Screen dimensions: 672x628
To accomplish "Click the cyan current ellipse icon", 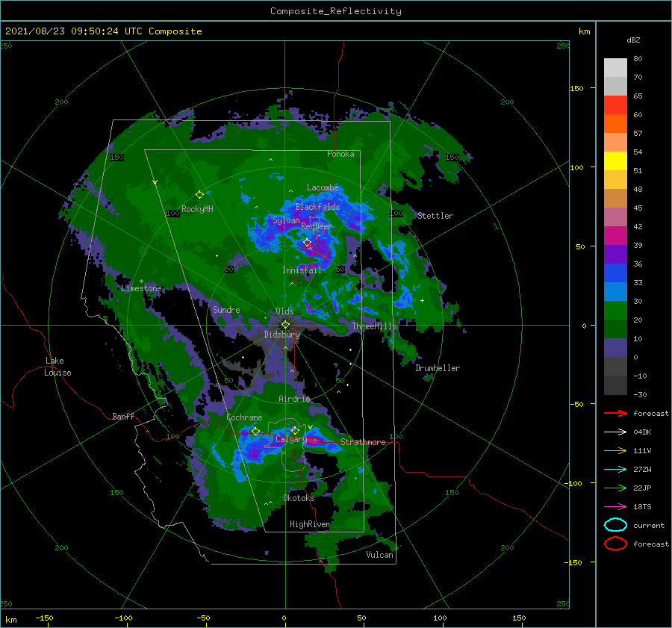I will point(615,525).
